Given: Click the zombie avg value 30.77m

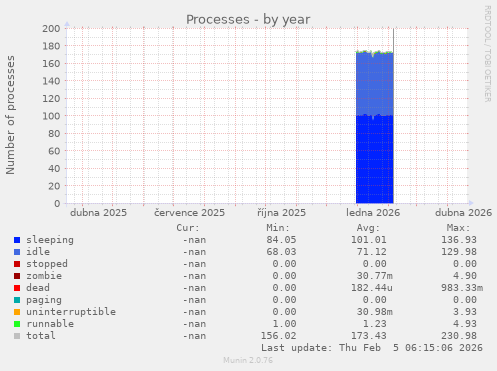Looking at the screenshot, I should point(375,276).
